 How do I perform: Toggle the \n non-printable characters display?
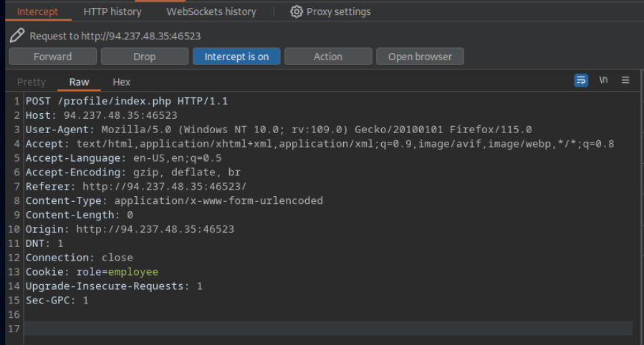click(x=603, y=80)
